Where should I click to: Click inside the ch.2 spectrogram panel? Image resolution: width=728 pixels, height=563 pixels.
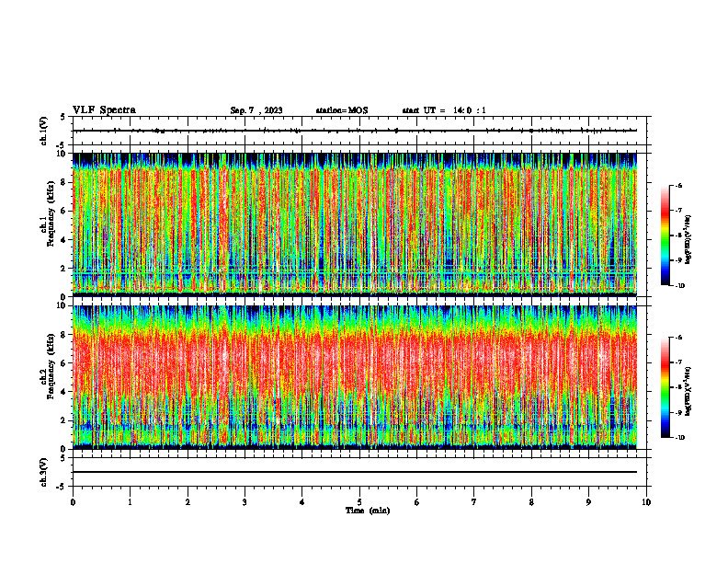point(355,377)
